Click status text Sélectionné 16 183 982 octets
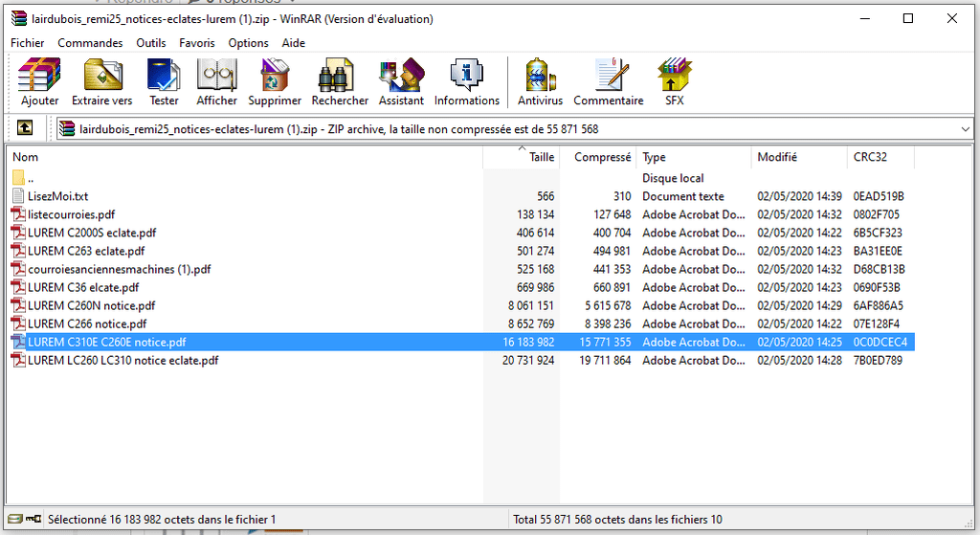980x535 pixels. point(162,520)
